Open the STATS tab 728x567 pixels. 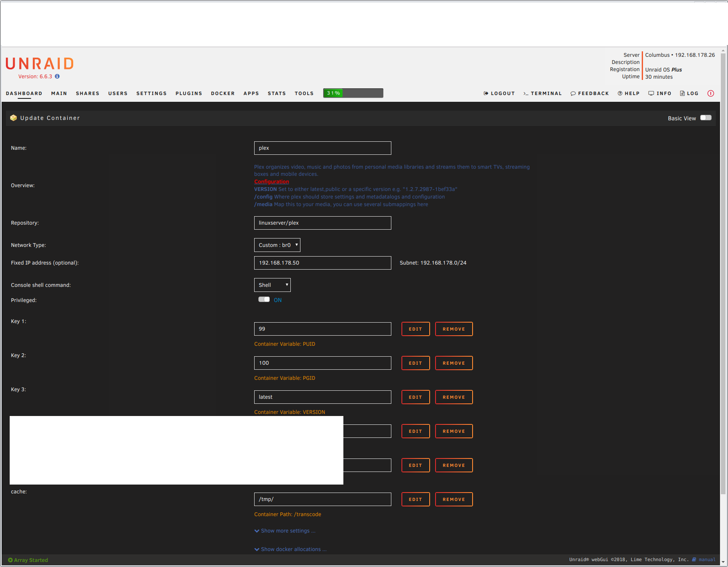pyautogui.click(x=277, y=93)
